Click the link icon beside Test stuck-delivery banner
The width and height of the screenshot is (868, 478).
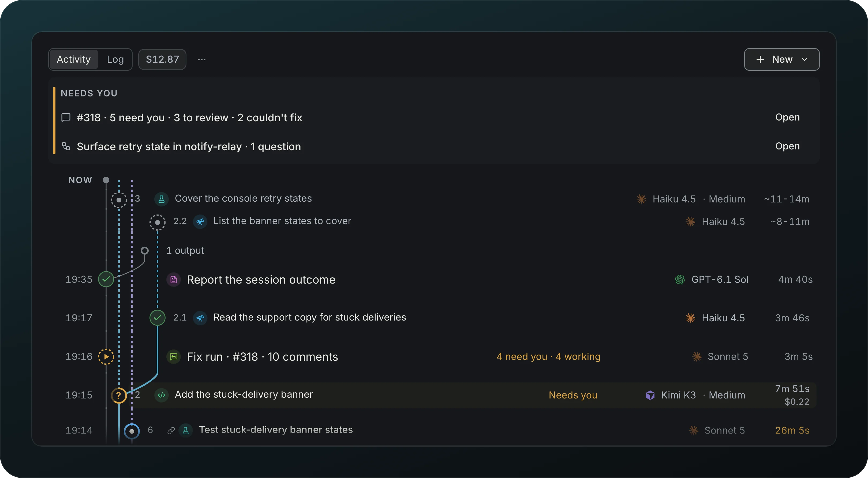[171, 431]
